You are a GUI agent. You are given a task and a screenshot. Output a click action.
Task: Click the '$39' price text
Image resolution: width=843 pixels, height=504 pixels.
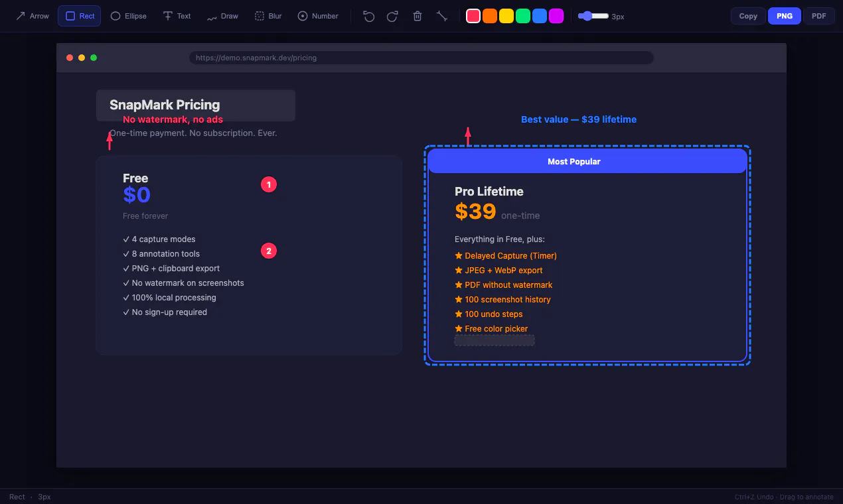tap(475, 212)
